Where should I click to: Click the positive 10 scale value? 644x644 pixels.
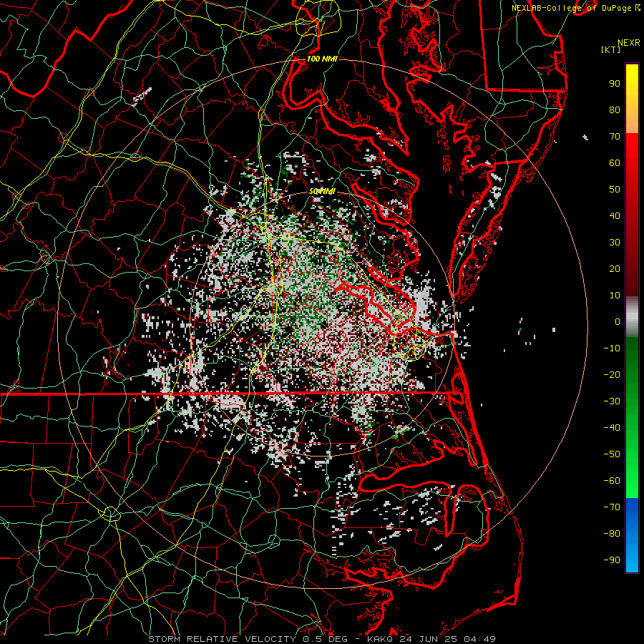[615, 296]
